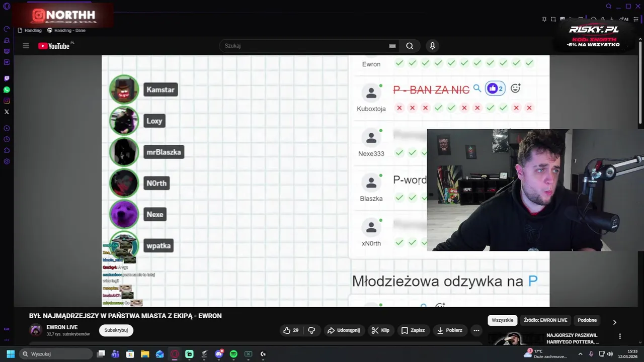Open the Handling - Dane bookmark
This screenshot has height=362, width=644.
(66, 30)
